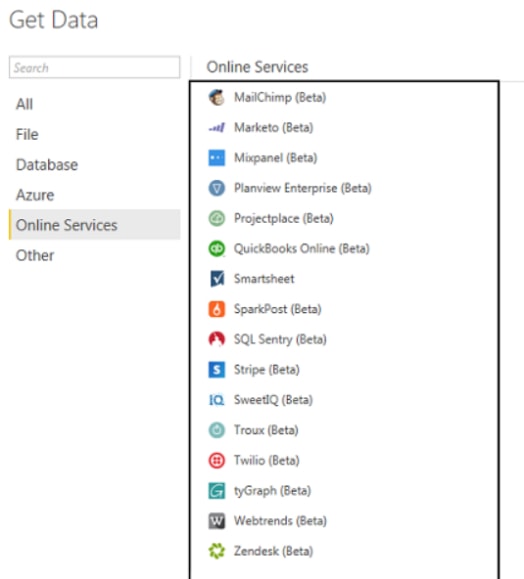Select the blue Stripe S icon

point(217,370)
